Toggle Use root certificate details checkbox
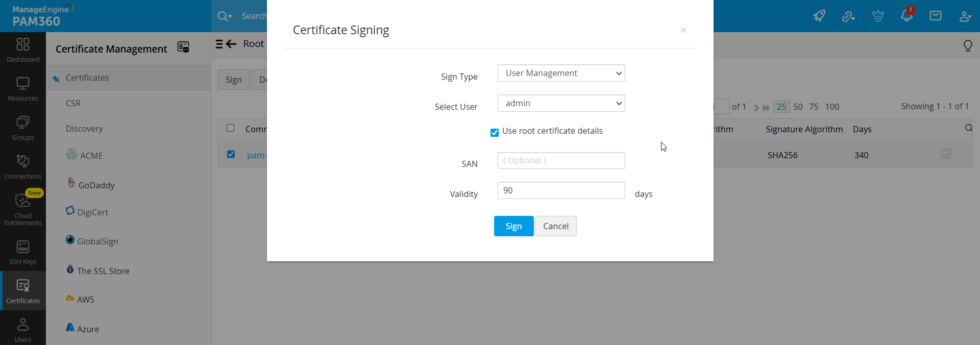Screen dimensions: 980x345 pyautogui.click(x=495, y=133)
